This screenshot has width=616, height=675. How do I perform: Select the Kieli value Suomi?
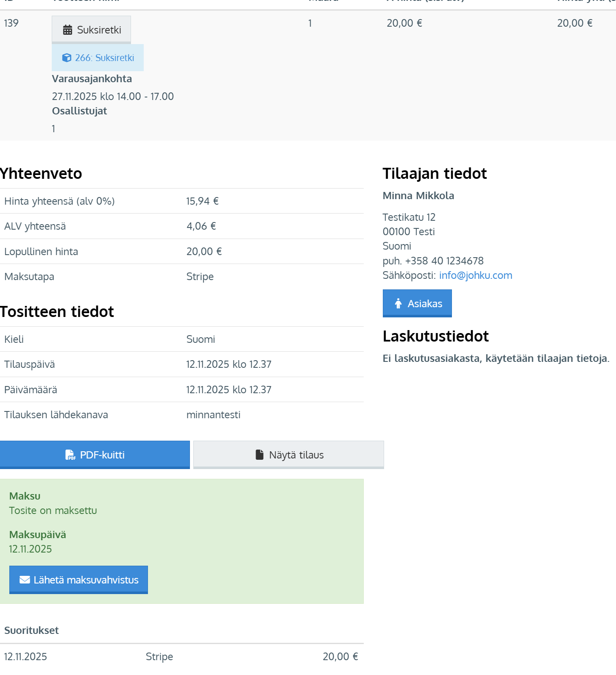point(201,339)
